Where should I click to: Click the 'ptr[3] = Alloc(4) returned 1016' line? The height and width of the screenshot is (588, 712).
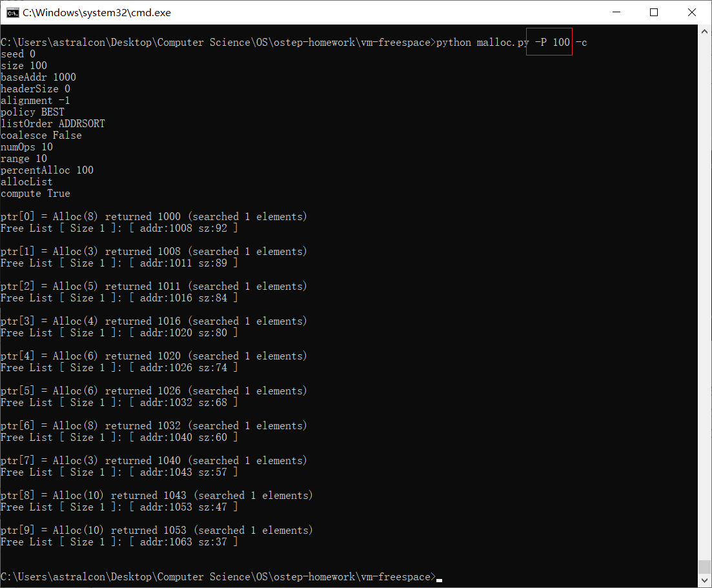coord(154,321)
